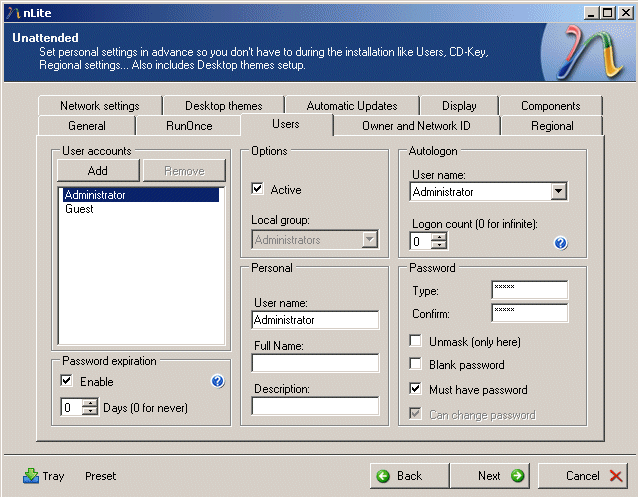Switch to the General tab

point(87,126)
